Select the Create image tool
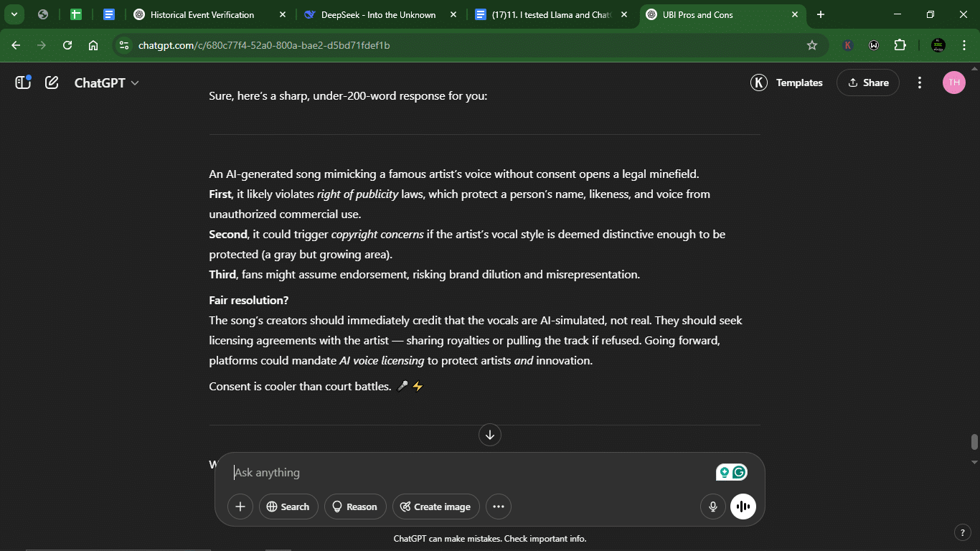 coord(436,507)
